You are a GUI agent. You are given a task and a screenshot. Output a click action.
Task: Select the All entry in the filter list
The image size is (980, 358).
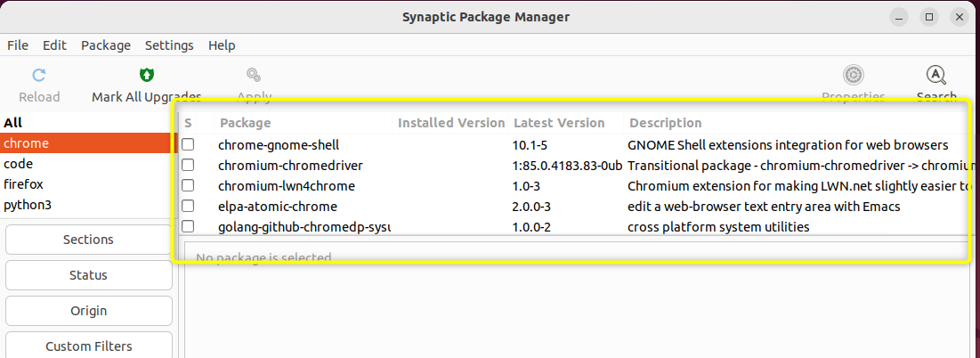click(x=89, y=123)
